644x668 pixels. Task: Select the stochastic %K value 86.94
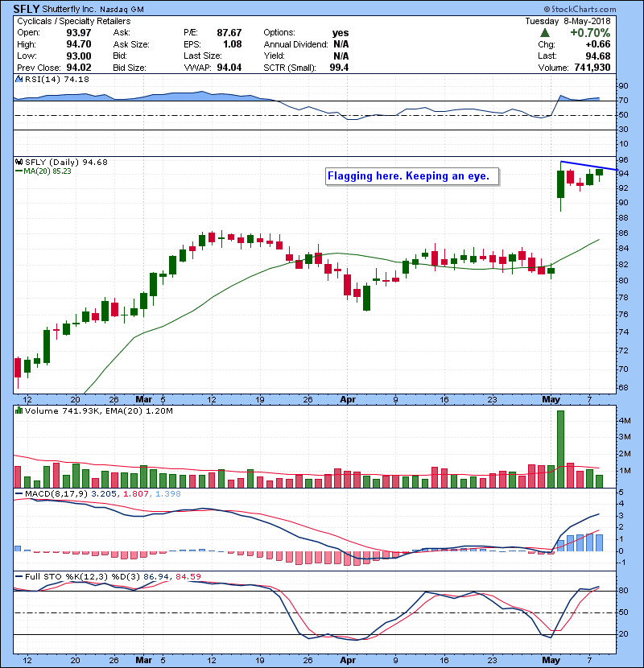coord(155,576)
